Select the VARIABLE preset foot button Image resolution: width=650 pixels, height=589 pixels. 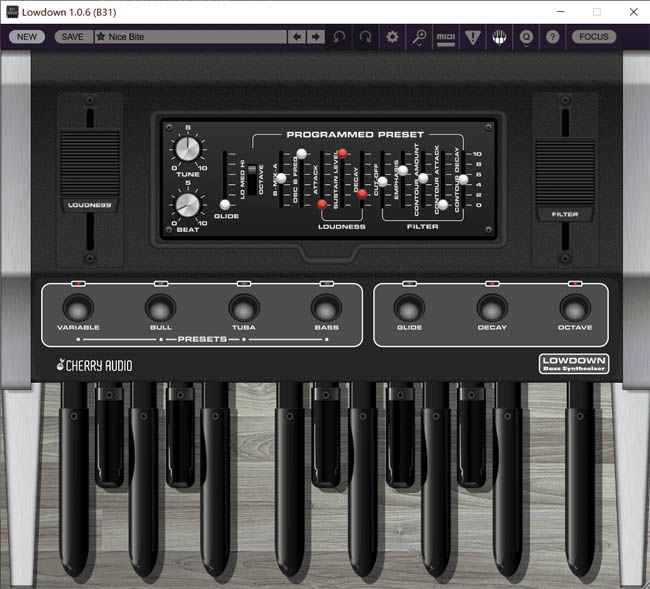78,309
